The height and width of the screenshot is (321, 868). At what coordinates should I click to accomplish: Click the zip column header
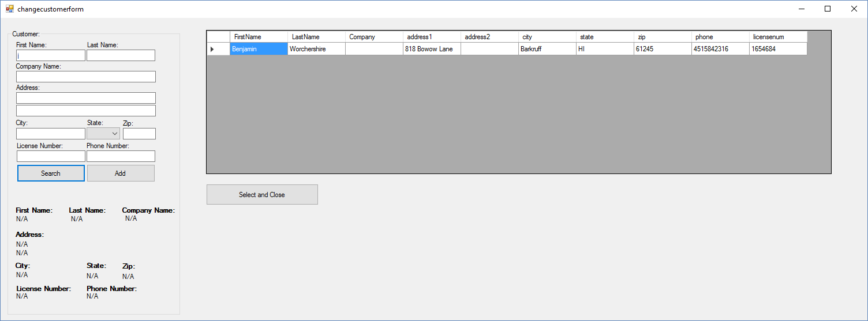pyautogui.click(x=663, y=37)
